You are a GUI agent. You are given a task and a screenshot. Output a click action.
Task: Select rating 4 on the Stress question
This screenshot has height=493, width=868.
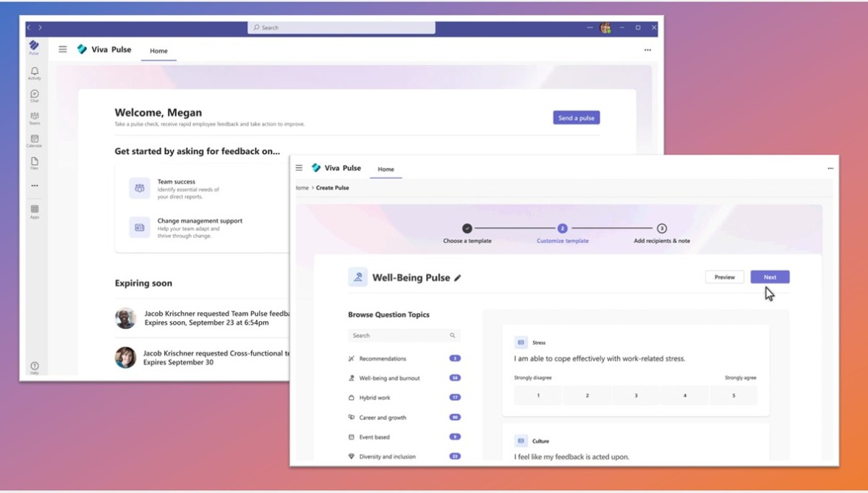coord(685,395)
